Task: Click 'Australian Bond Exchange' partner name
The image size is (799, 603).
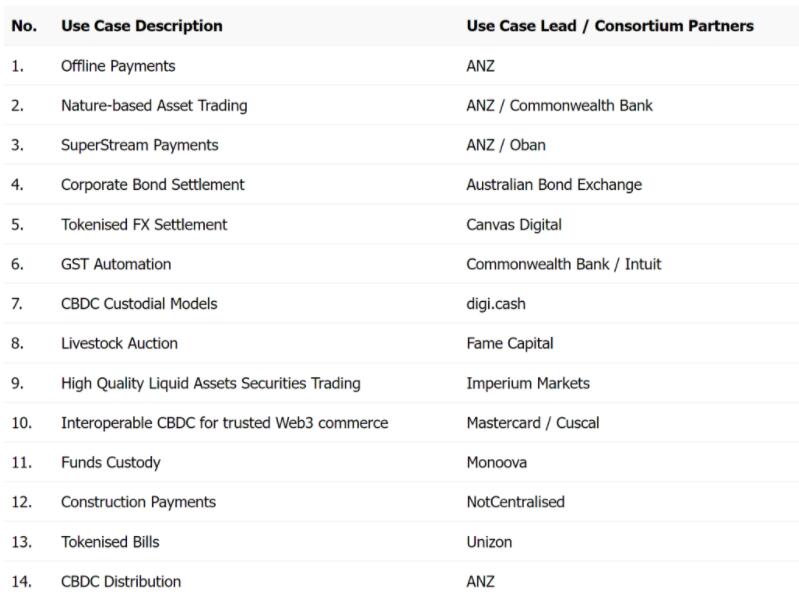Action: 554,185
